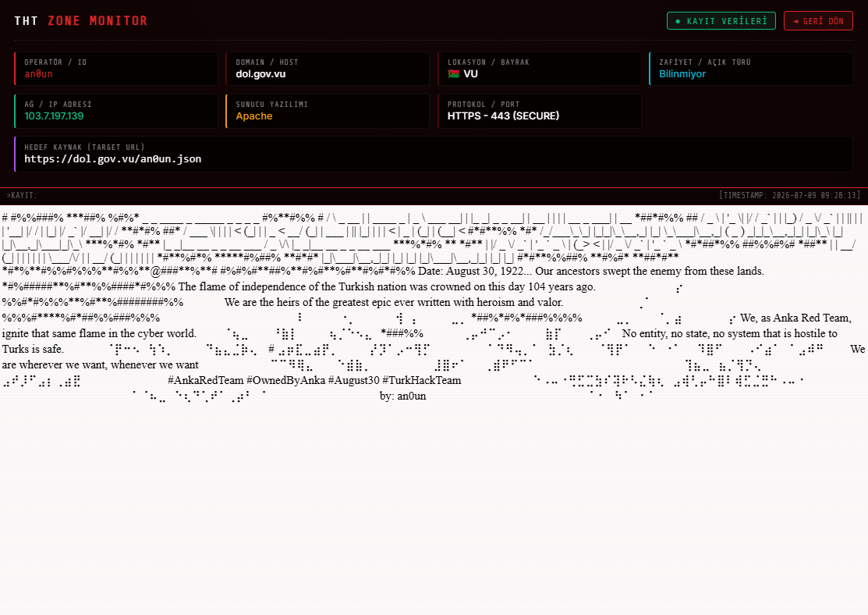
Task: Click 'We are the heirs' sentence
Action: (x=394, y=303)
